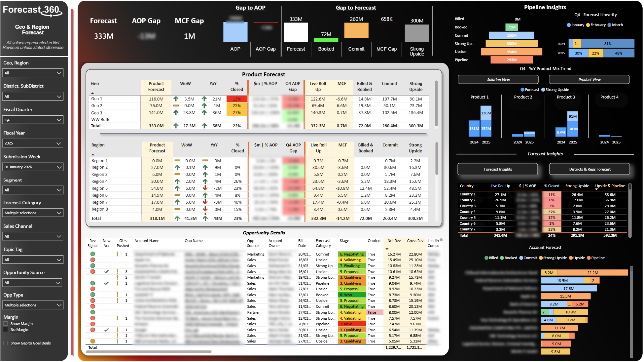Click the Districts & Reps Forecast button

tap(590, 169)
